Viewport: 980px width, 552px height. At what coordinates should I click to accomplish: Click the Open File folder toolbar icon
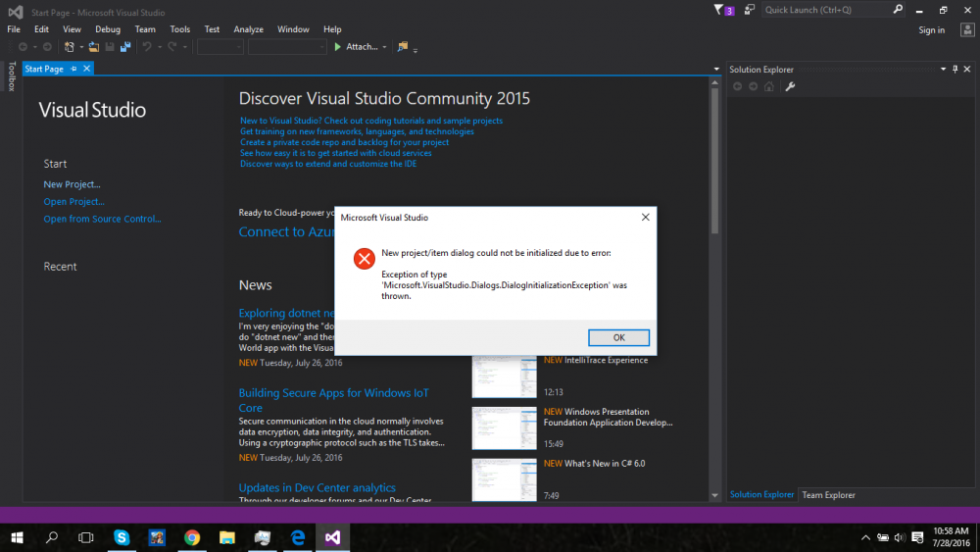coord(94,47)
